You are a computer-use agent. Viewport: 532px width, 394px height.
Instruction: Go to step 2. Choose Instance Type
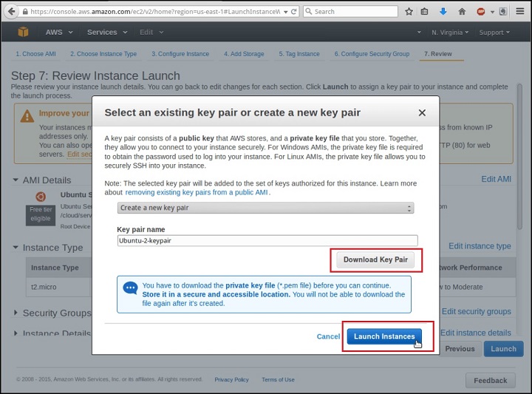click(103, 54)
